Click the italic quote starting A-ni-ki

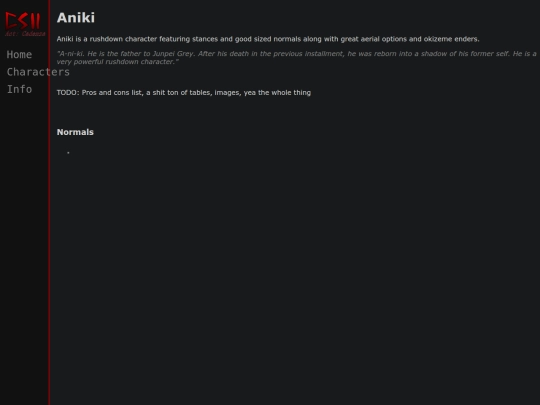[x=297, y=58]
